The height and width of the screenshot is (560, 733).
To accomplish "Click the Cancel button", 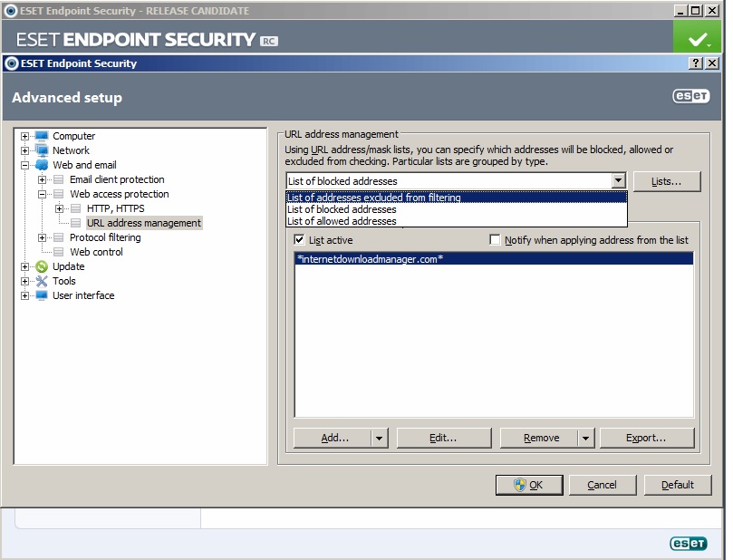I will [603, 485].
